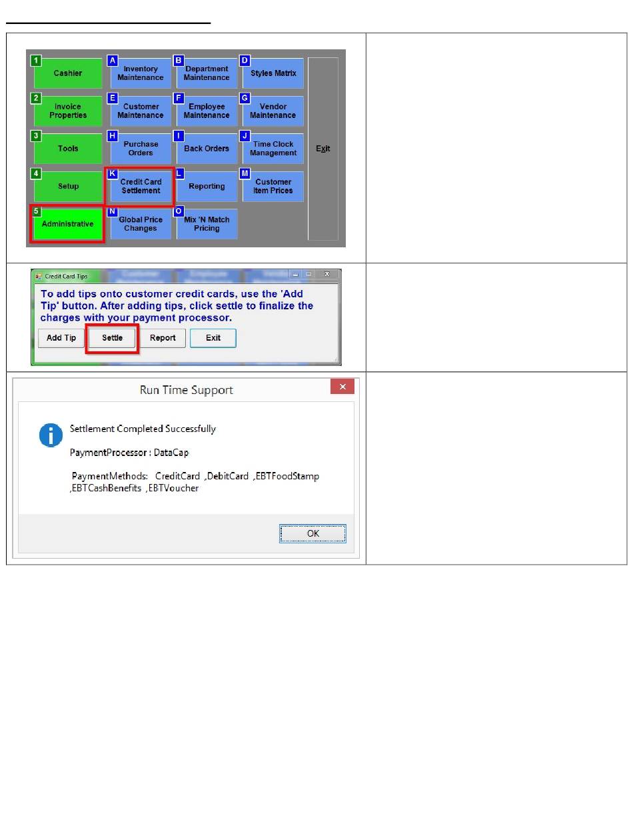
Task: Open Purchase Orders
Action: click(x=140, y=149)
